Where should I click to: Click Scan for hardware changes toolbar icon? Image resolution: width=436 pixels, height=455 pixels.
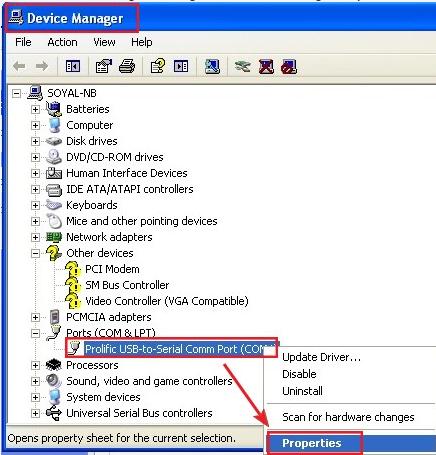(x=212, y=66)
